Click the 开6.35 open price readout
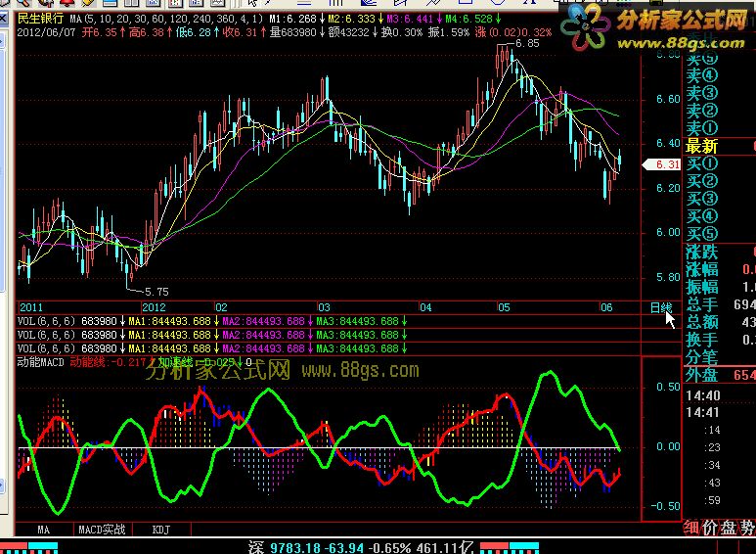 100,33
